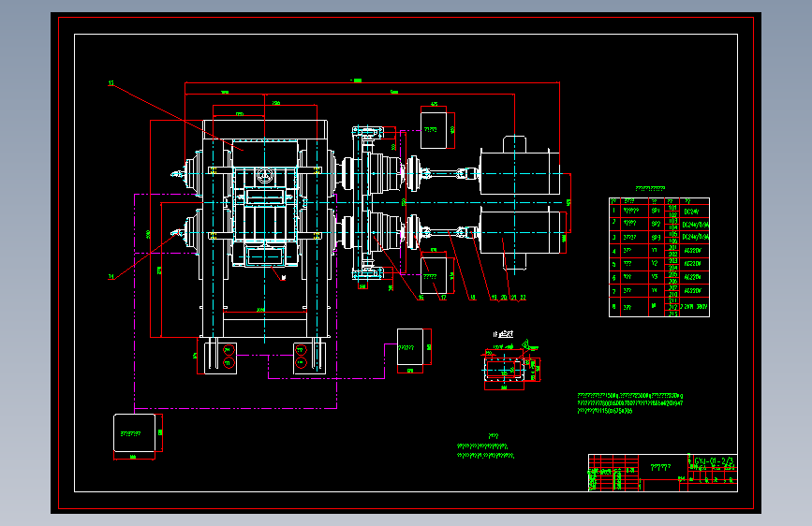Pick terminal number 206 in the table
812x526 pixels.
[x=672, y=281]
